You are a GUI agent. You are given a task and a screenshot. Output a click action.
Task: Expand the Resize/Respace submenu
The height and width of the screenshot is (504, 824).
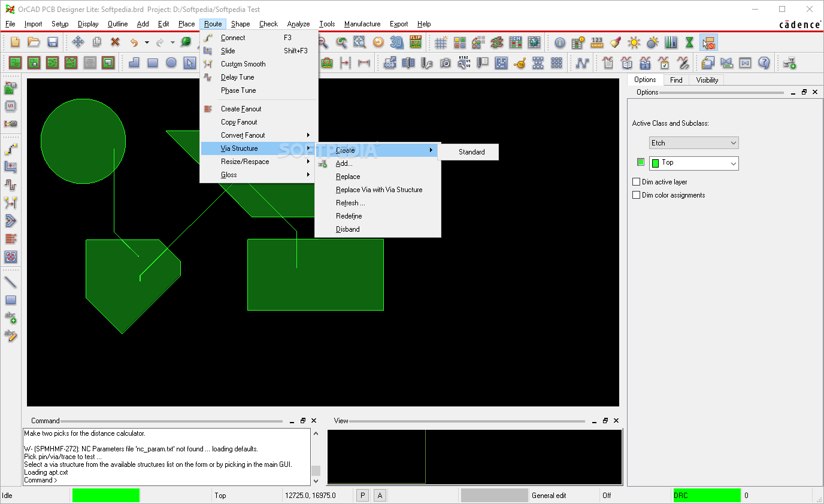pyautogui.click(x=259, y=162)
